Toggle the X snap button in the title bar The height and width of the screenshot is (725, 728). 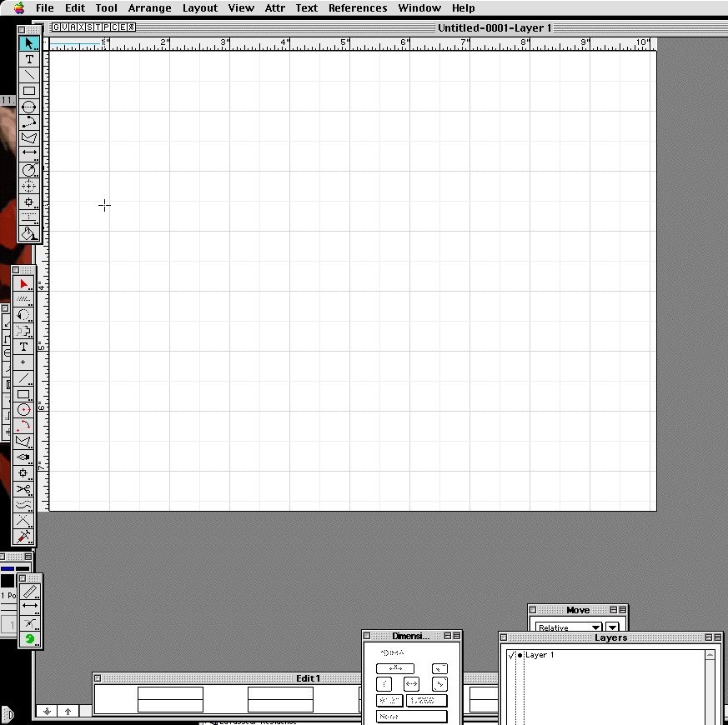point(80,27)
